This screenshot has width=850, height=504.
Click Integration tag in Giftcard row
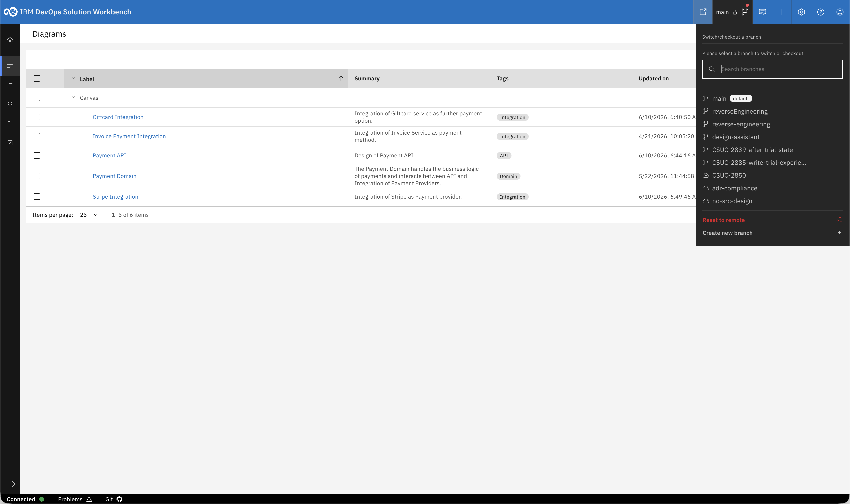click(512, 117)
